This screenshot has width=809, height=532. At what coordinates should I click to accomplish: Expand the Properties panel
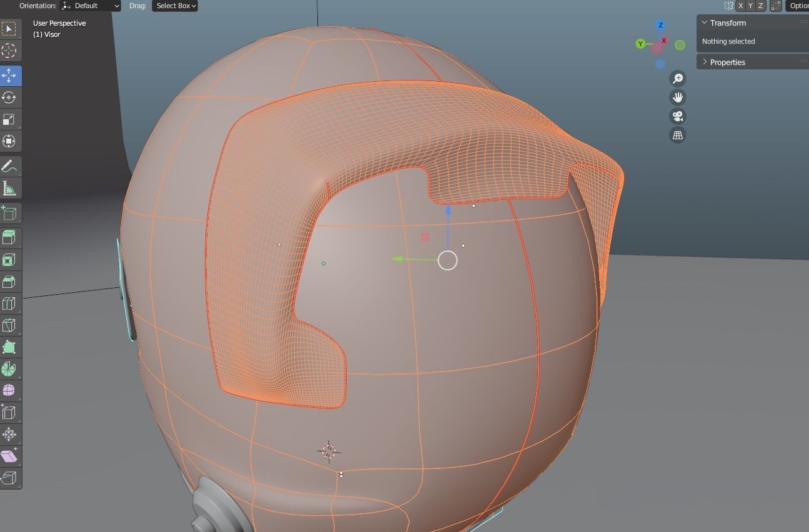click(x=705, y=62)
